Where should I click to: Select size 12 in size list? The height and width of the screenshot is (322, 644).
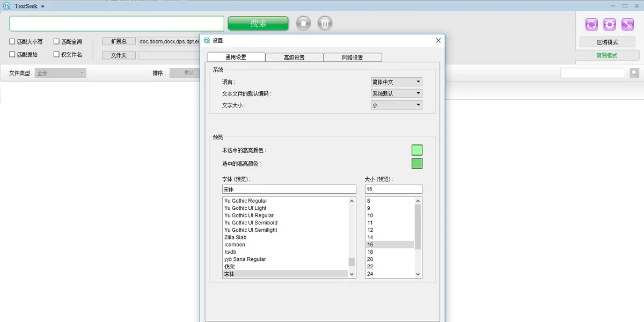[x=390, y=230]
